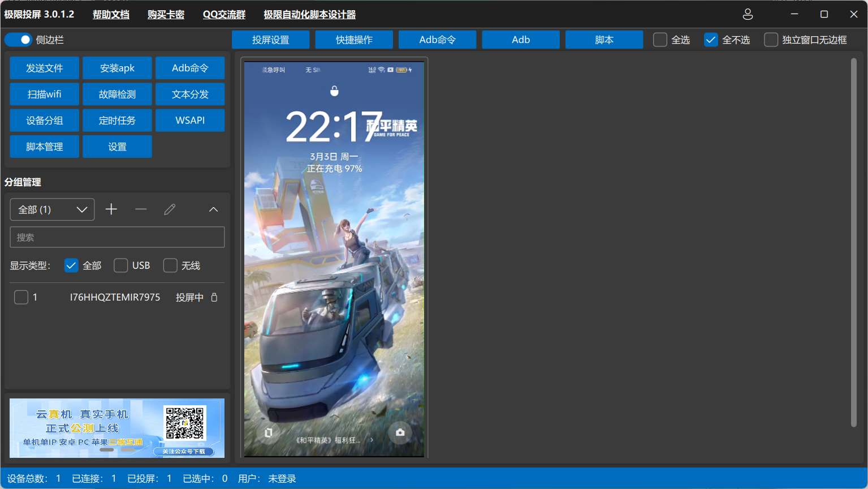
Task: Open 帮助文档 menu link
Action: point(111,14)
